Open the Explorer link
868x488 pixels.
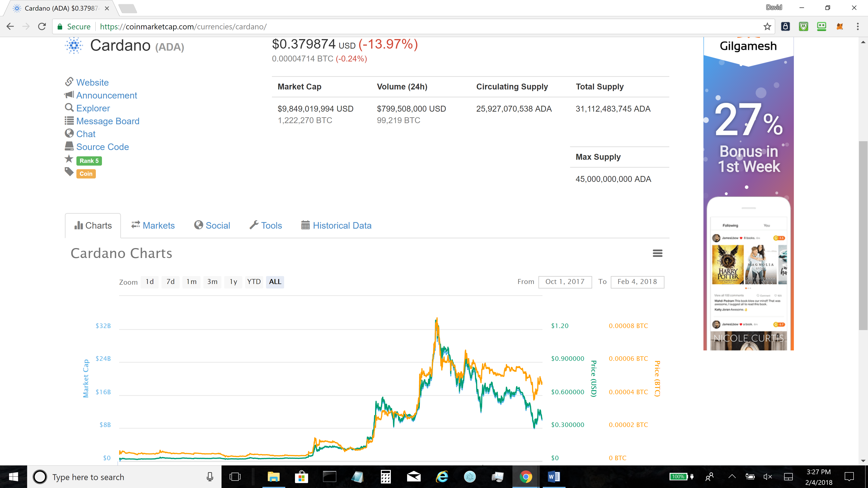tap(93, 108)
